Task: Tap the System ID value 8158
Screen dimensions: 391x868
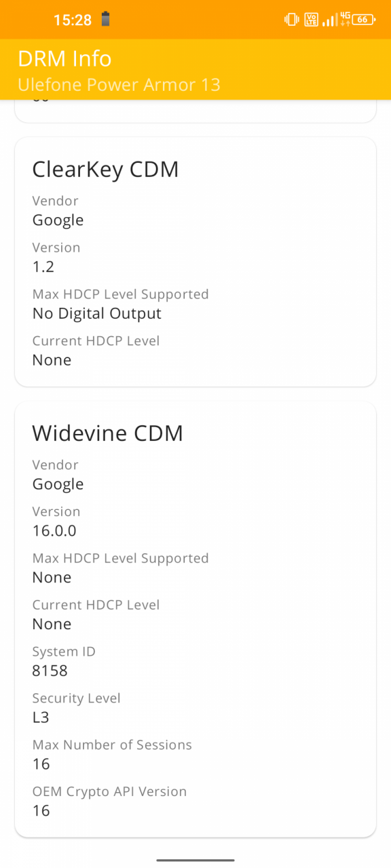Action: [x=50, y=671]
